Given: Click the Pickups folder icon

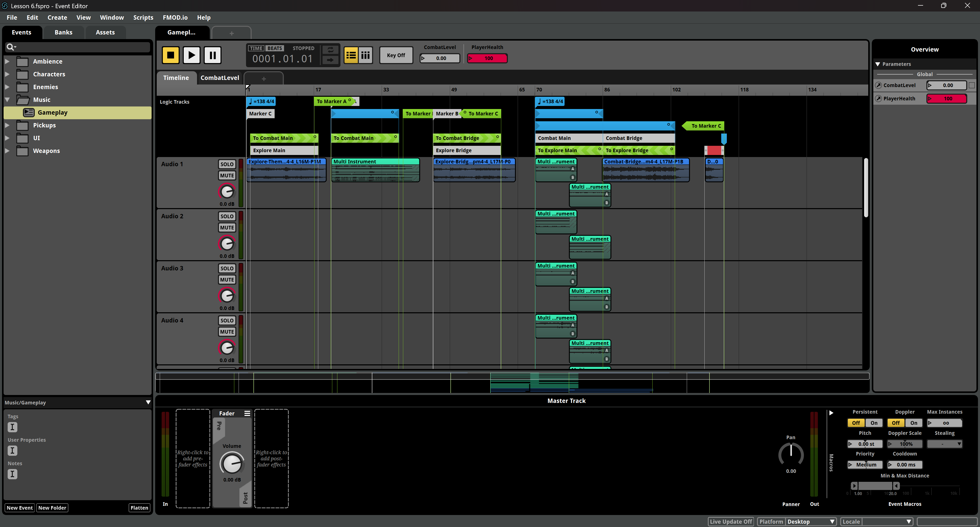Looking at the screenshot, I should 22,125.
